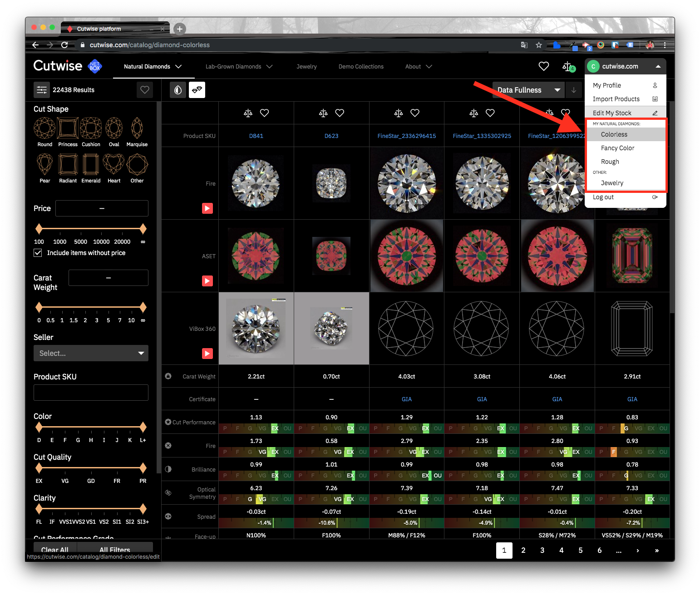
Task: Open the Jewelry navigation link
Action: (x=306, y=66)
